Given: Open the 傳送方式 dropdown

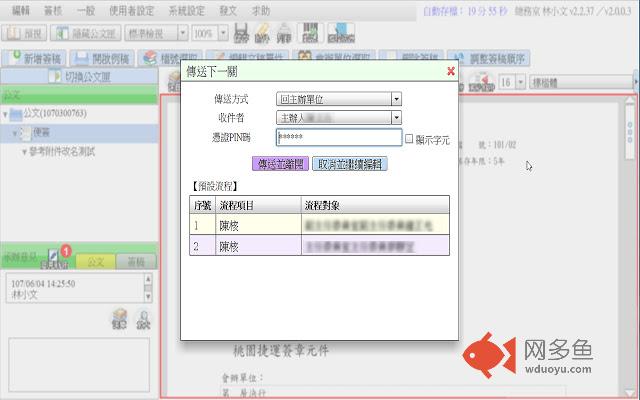Looking at the screenshot, I should 339,99.
